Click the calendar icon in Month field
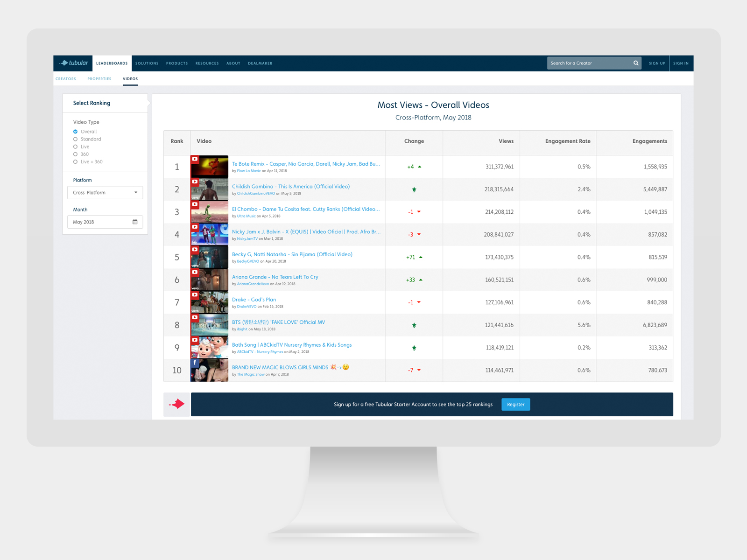The image size is (747, 560). (135, 222)
